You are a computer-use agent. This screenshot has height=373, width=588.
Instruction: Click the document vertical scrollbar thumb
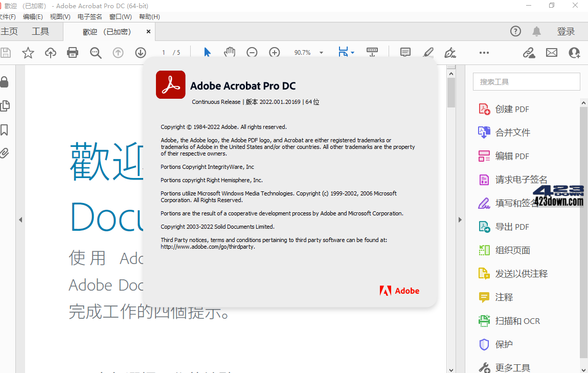[x=451, y=93]
